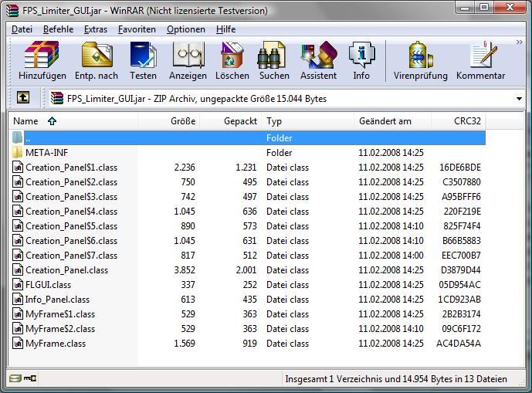Open the archive path dropdown arrow
The width and height of the screenshot is (532, 393).
[x=519, y=99]
